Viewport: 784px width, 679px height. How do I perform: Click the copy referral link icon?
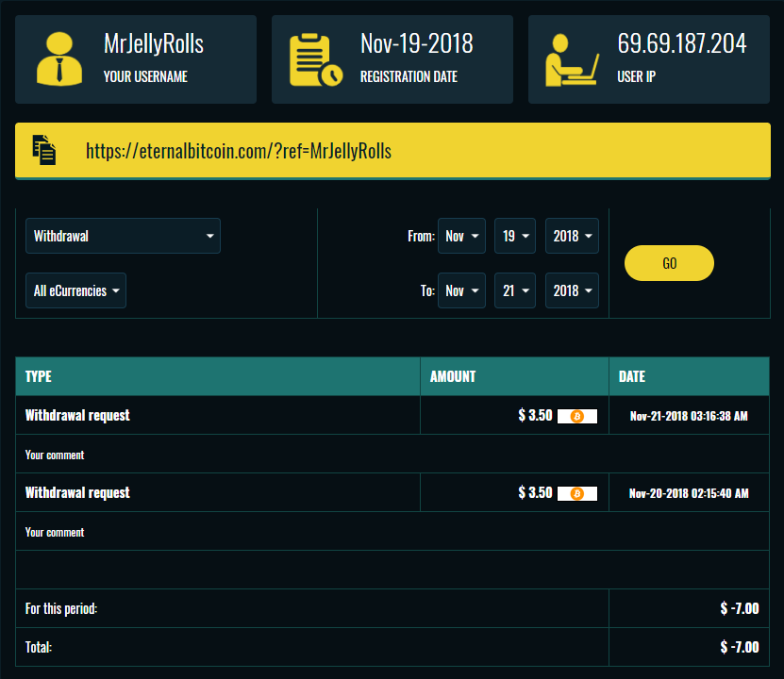[44, 151]
